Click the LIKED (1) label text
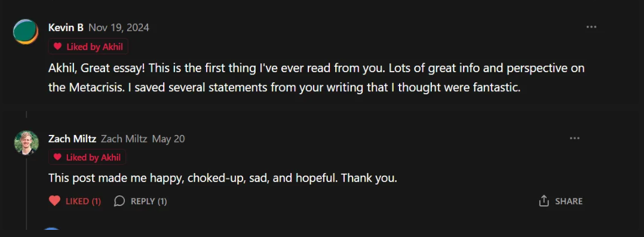 click(x=84, y=201)
